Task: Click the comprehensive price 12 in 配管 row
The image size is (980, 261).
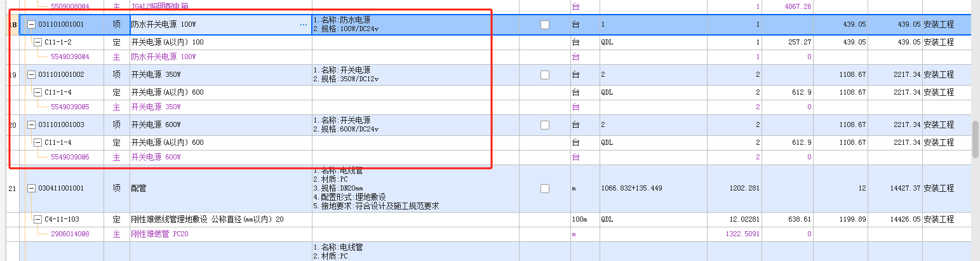Action: coord(862,189)
